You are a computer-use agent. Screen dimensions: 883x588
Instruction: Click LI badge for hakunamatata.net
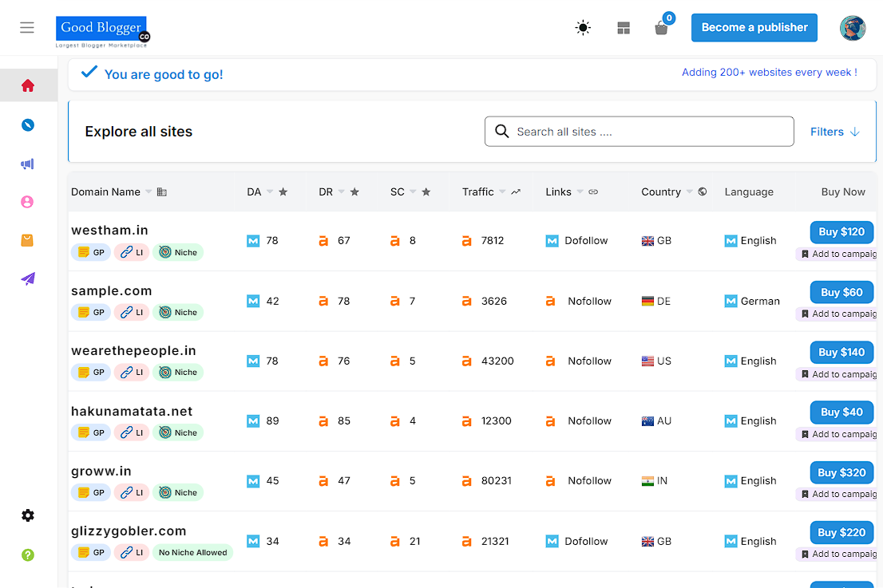[x=132, y=432]
